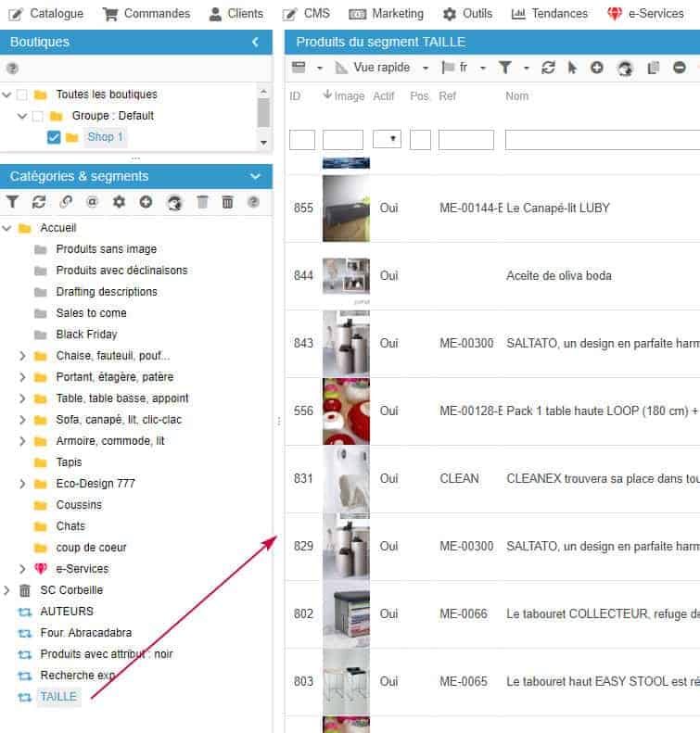
Task: Collapse the Boutiques panel arrow
Action: point(255,42)
